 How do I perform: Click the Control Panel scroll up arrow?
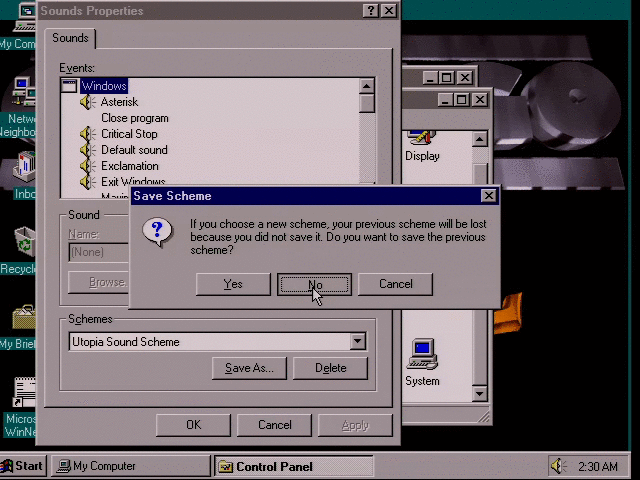click(x=480, y=139)
